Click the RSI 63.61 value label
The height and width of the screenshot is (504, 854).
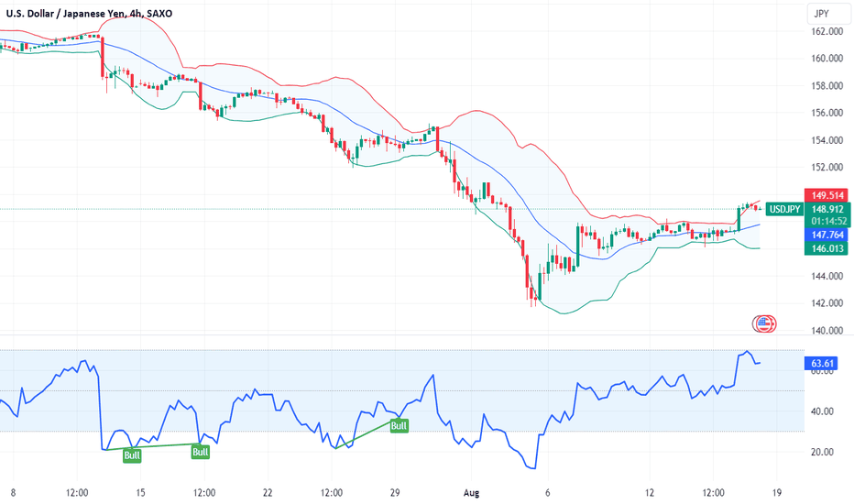(x=821, y=364)
